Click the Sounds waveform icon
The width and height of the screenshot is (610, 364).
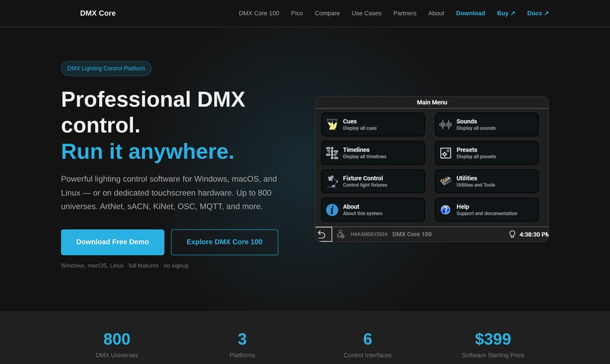pos(445,125)
